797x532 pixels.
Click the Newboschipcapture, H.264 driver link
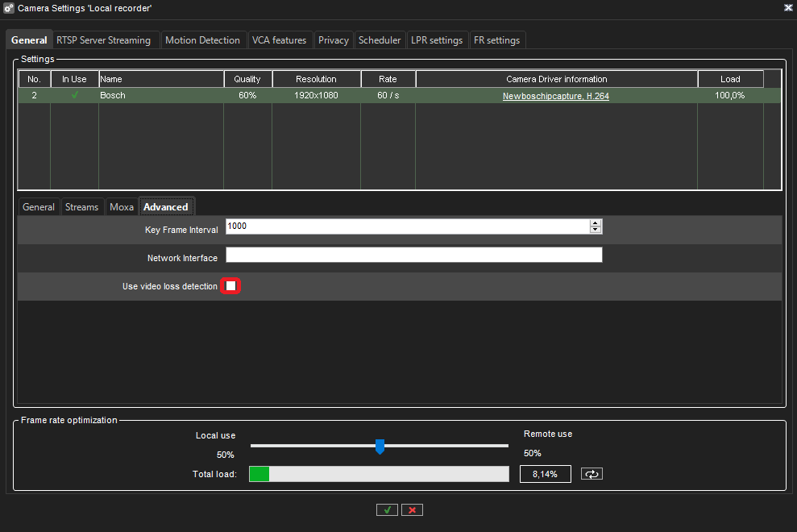pos(555,95)
